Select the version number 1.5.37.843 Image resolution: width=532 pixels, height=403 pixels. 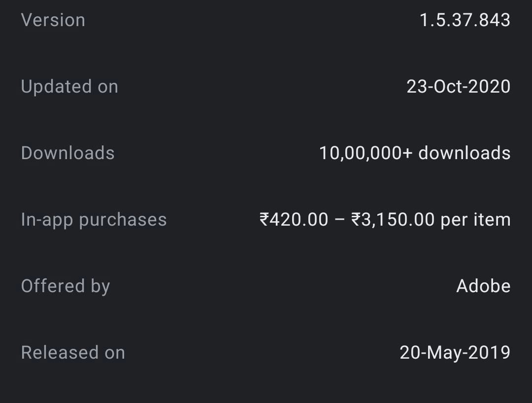[x=465, y=20]
